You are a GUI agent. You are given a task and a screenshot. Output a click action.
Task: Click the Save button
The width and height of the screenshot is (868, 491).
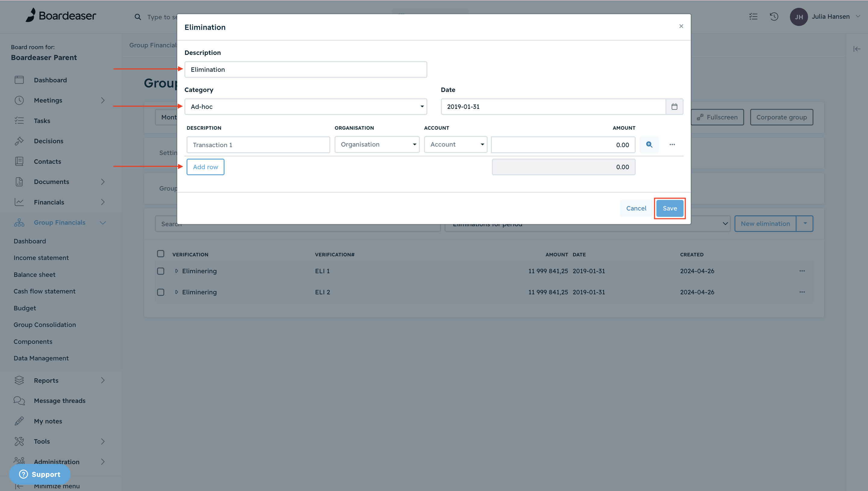(x=669, y=208)
